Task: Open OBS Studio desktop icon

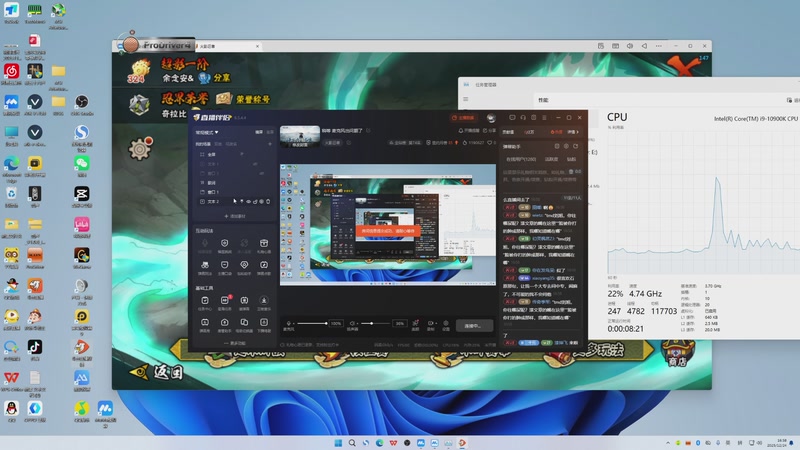Action: pos(82,105)
